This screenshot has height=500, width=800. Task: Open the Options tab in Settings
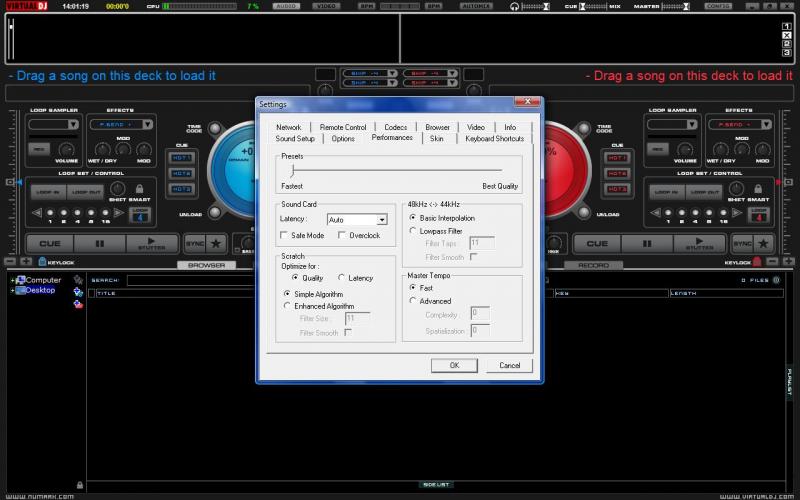[343, 138]
